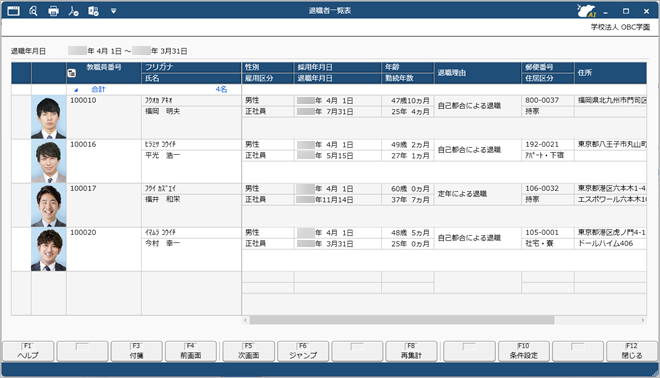
Task: Click the 学校法人 OBC学園 label
Action: (x=620, y=27)
